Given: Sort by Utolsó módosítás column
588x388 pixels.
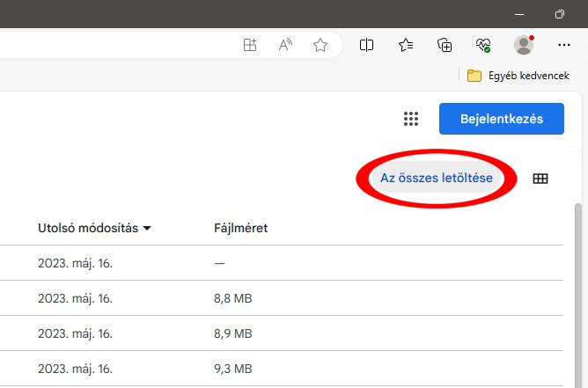Looking at the screenshot, I should (88, 228).
